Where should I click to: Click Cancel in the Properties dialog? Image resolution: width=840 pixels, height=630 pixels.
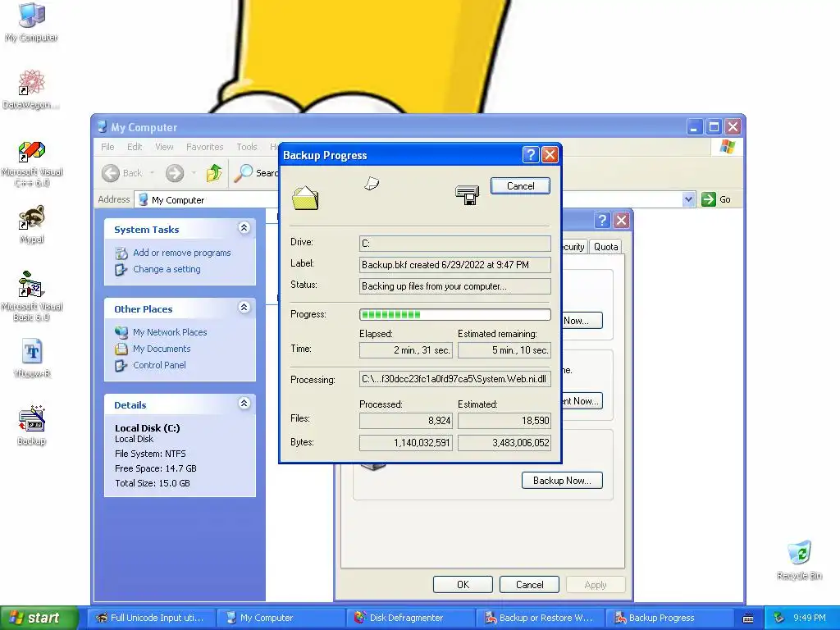tap(529, 584)
